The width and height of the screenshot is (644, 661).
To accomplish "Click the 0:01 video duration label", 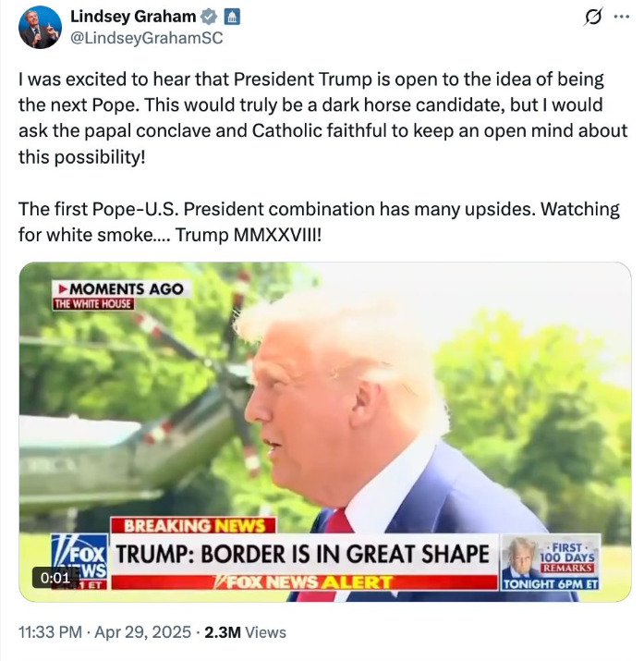I will point(55,578).
